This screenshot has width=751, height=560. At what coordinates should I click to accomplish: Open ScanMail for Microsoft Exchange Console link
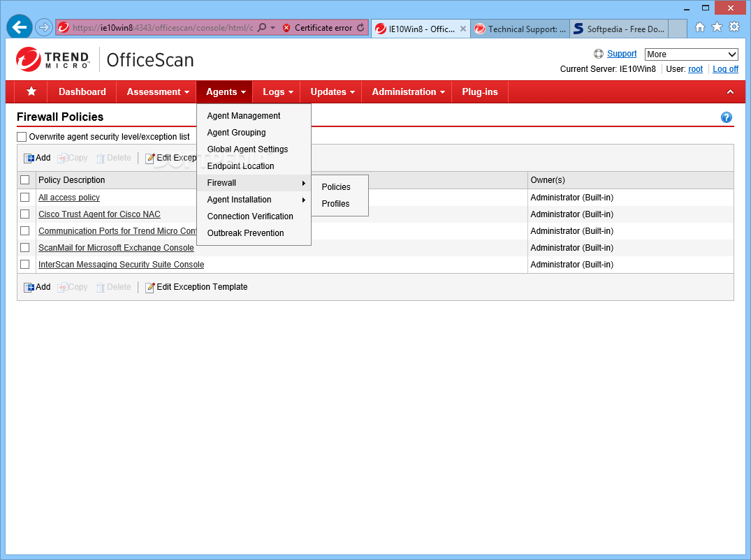[116, 247]
